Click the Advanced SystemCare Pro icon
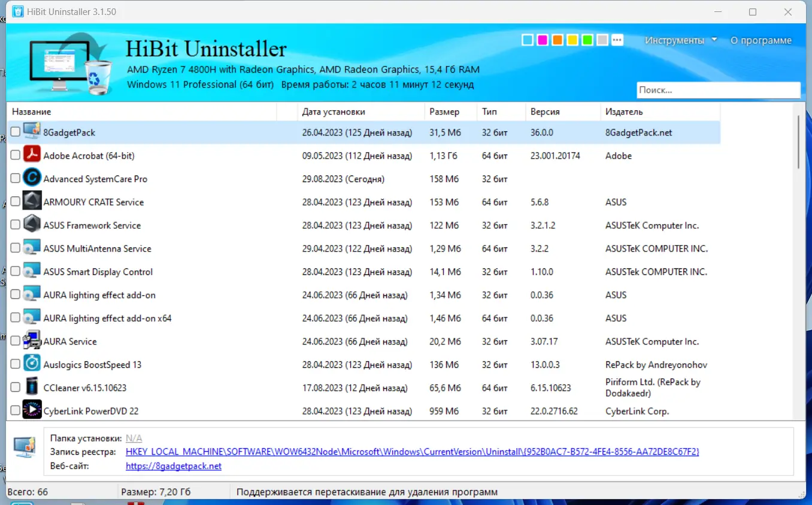This screenshot has height=505, width=812. click(x=31, y=177)
